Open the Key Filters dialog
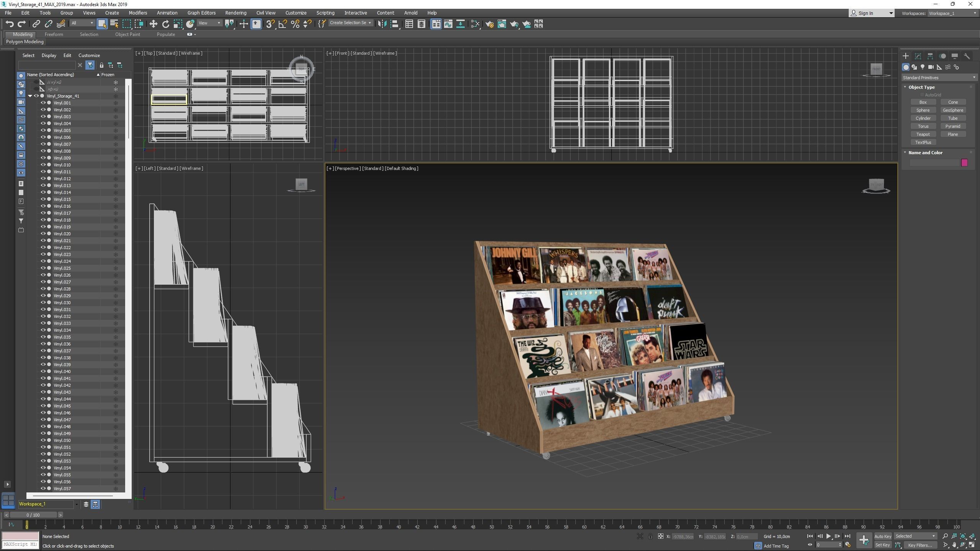 920,545
